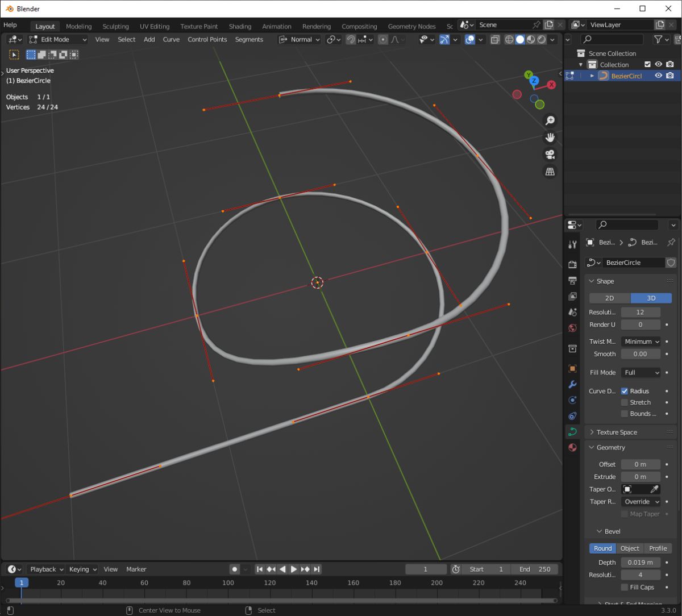Select the 2D shape button
This screenshot has height=616, width=682.
[609, 298]
